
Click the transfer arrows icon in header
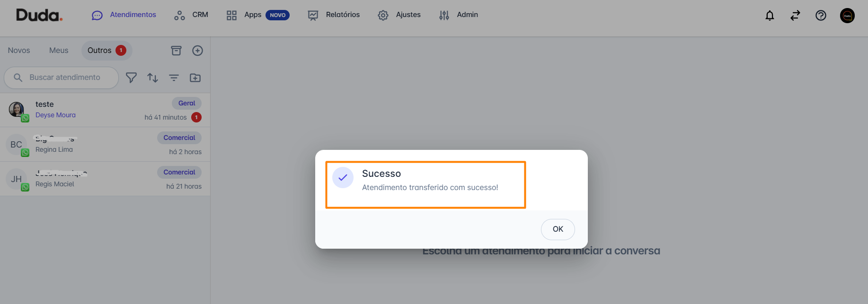(795, 16)
